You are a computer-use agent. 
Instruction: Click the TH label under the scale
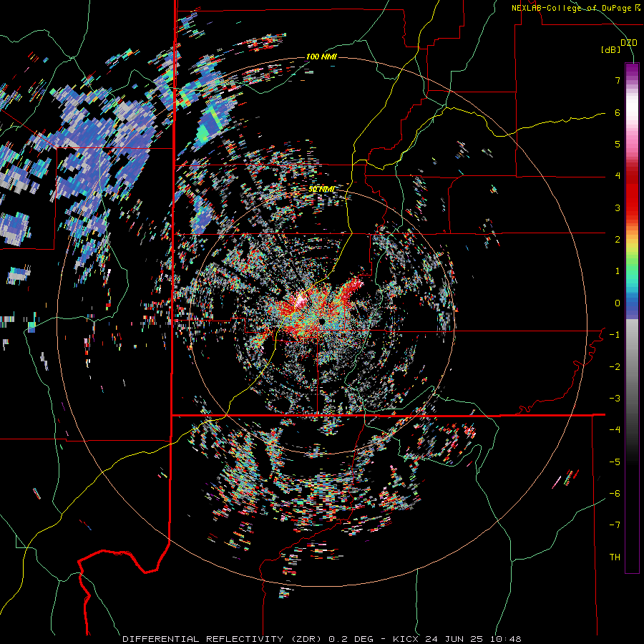(615, 557)
